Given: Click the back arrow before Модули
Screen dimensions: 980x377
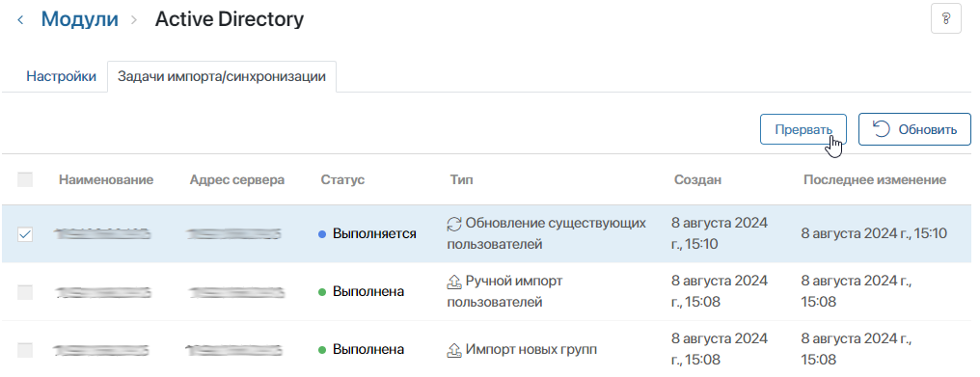Looking at the screenshot, I should point(20,20).
